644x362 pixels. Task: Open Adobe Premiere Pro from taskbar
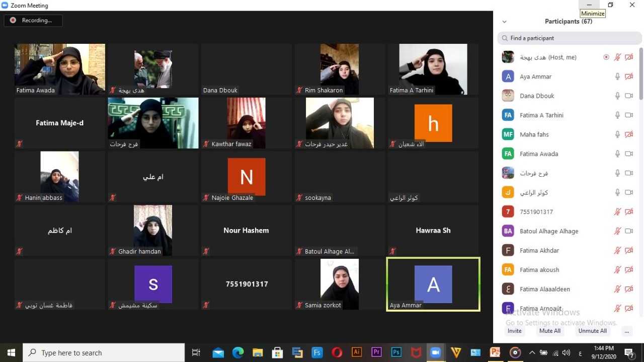tap(376, 352)
